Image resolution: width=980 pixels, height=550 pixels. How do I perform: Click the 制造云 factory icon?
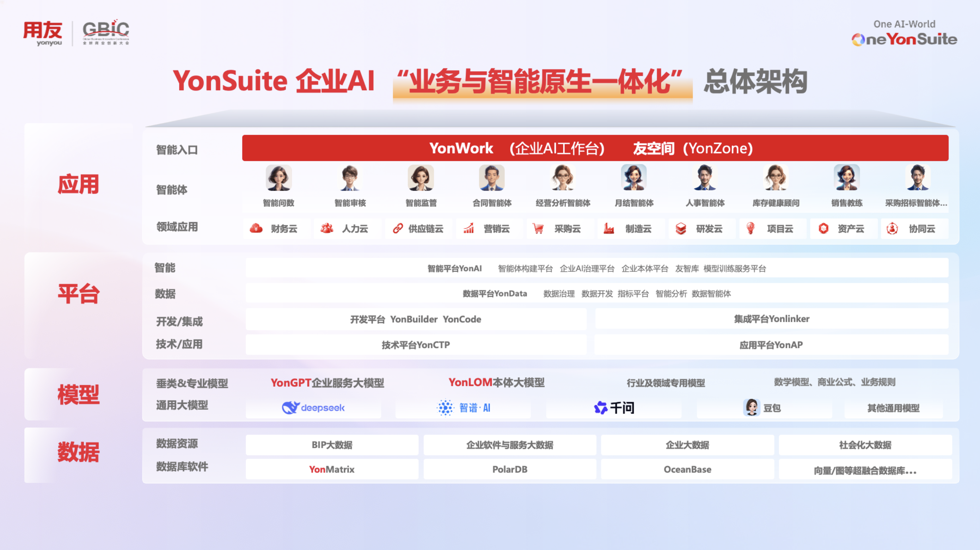coord(609,228)
